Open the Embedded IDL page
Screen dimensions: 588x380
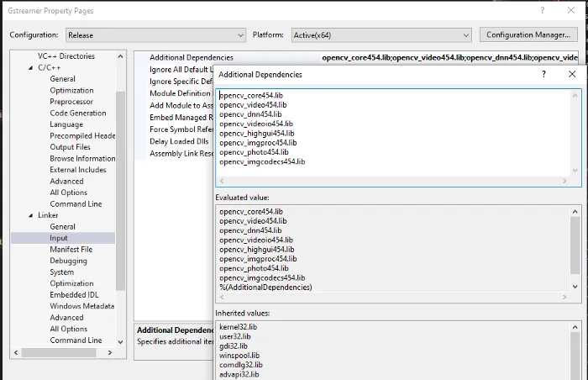point(74,295)
